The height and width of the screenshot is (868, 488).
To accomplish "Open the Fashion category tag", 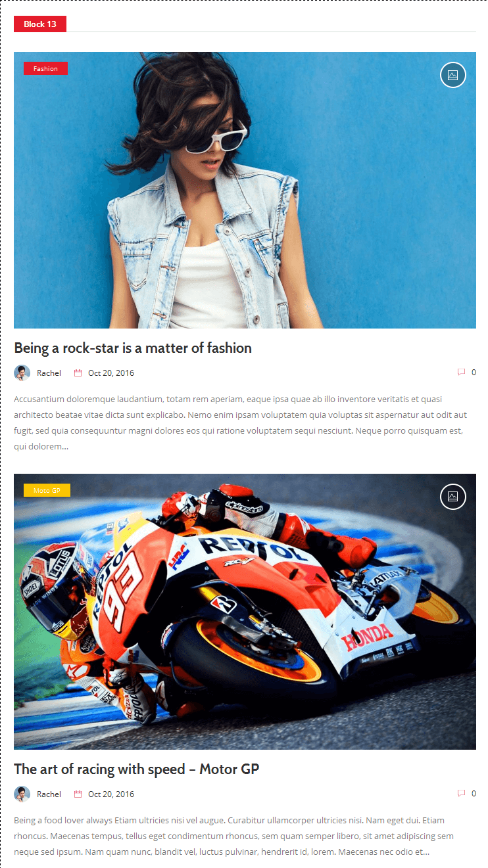I will [45, 68].
